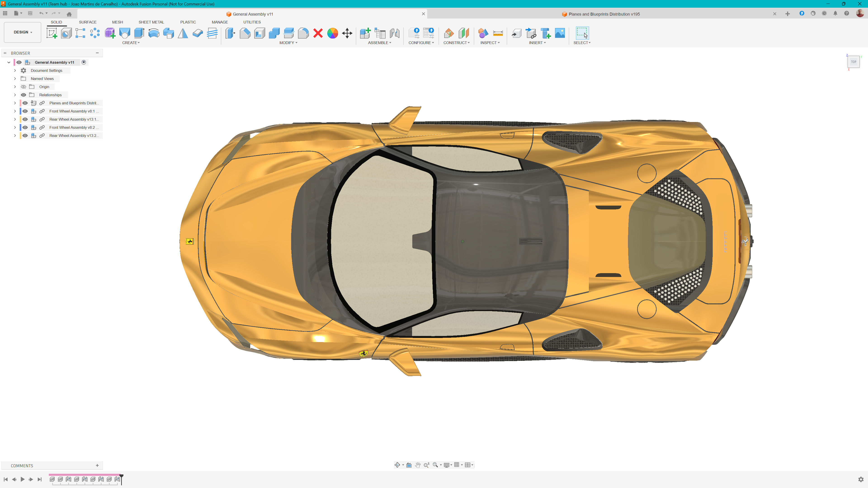Select the Move/Copy arrows tool
Viewport: 868px width, 488px height.
pos(347,33)
